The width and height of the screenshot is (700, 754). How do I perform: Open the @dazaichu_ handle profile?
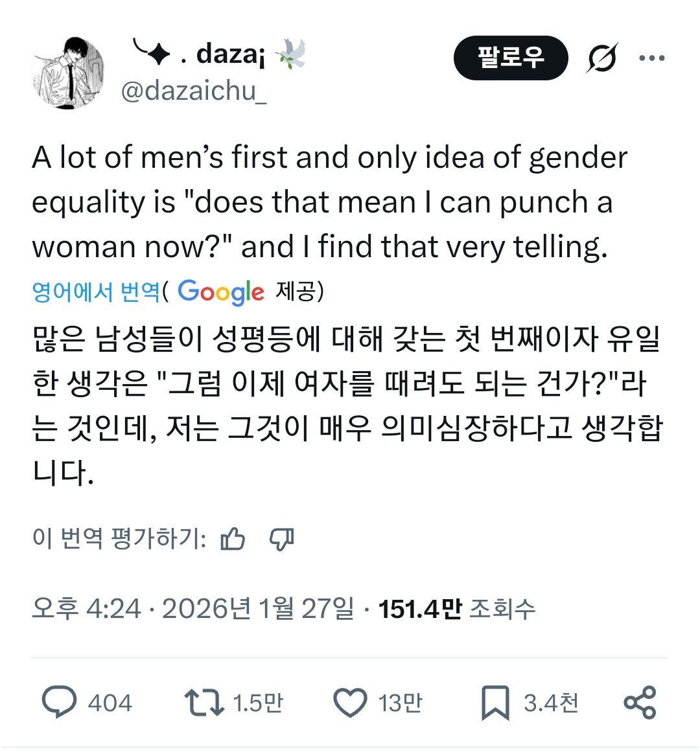click(x=193, y=91)
